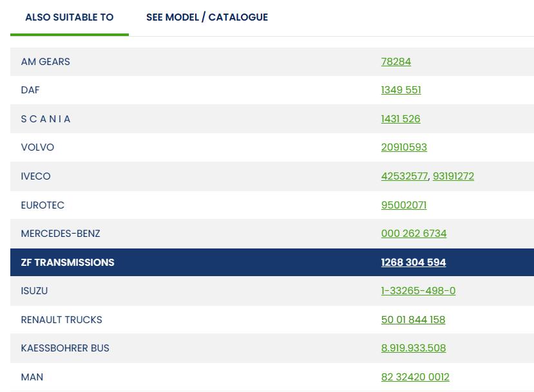Image resolution: width=534 pixels, height=392 pixels.
Task: Open Scania part number 1431 526
Action: 400,119
